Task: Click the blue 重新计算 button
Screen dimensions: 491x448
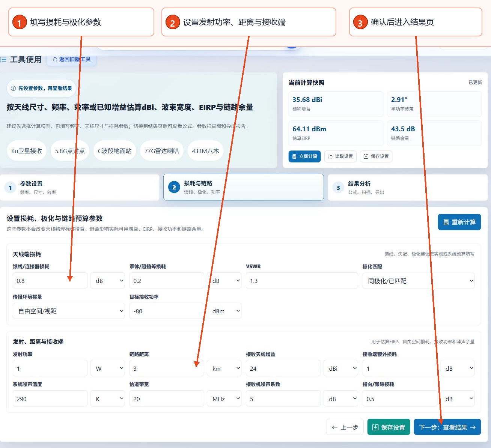Action: tap(459, 222)
